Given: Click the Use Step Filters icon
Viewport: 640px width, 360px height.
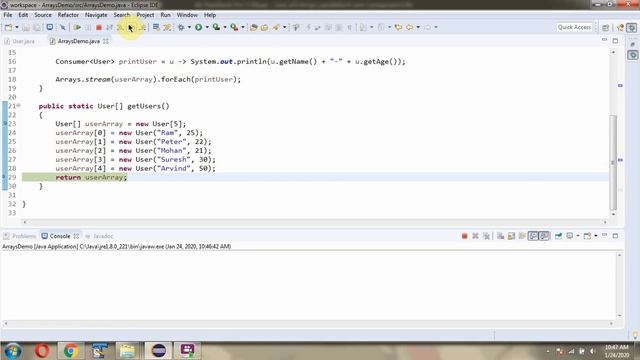Looking at the screenshot, I should point(167,27).
